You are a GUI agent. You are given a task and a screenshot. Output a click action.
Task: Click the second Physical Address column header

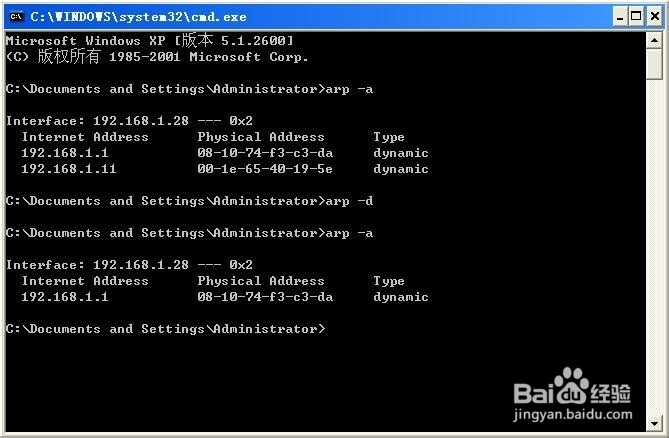[261, 281]
